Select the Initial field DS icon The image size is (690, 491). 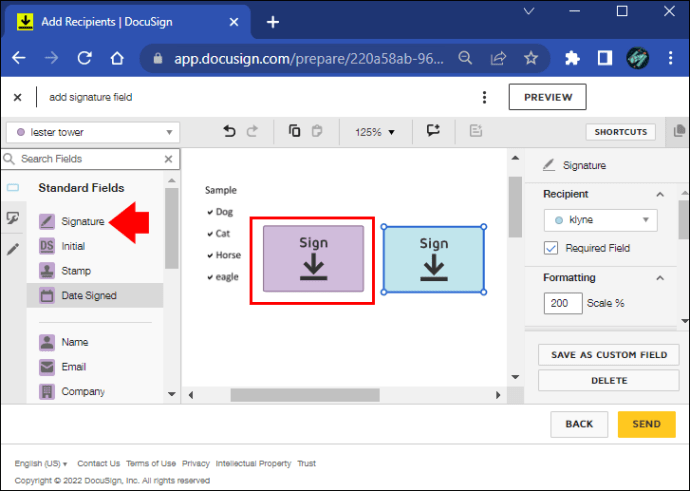point(47,246)
